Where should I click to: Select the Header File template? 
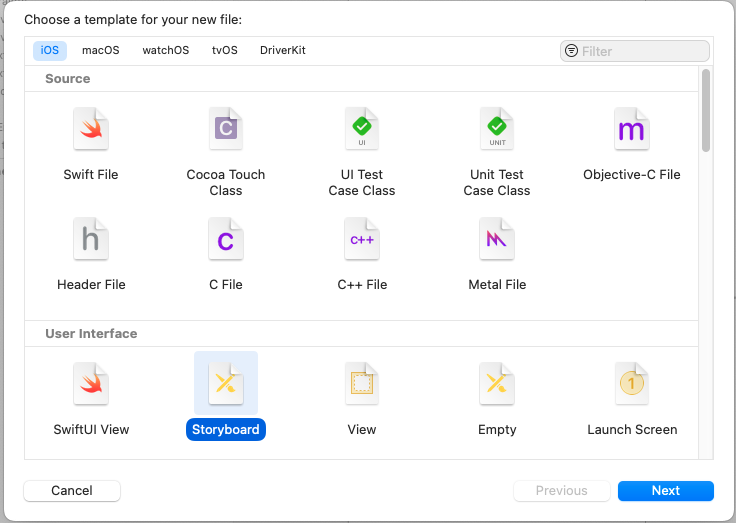(91, 240)
